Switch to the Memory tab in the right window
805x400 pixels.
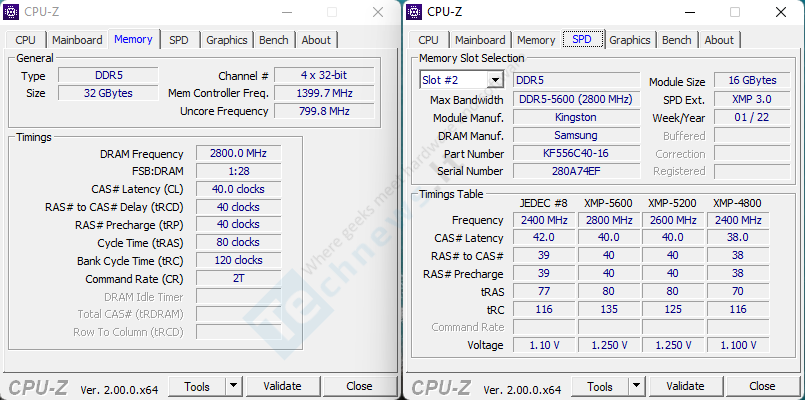536,40
